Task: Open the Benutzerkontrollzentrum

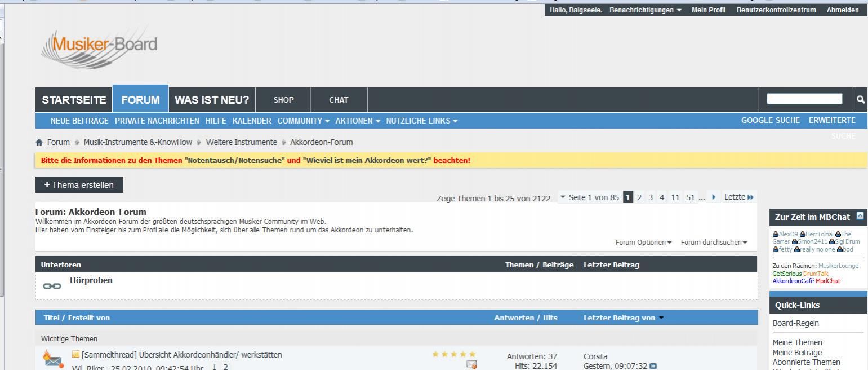Action: 776,10
